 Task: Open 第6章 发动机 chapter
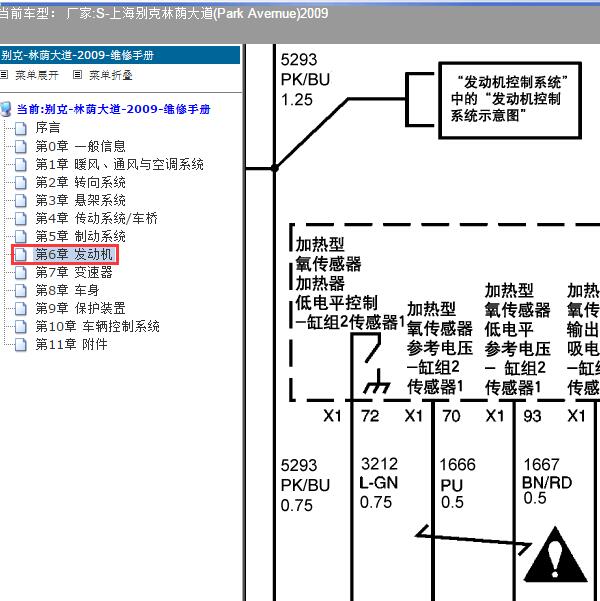point(74,254)
